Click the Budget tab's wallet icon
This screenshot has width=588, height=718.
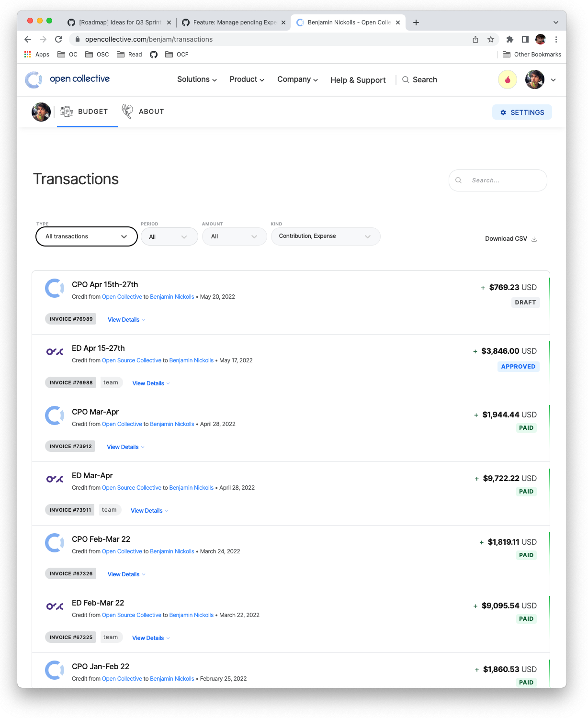(x=67, y=111)
